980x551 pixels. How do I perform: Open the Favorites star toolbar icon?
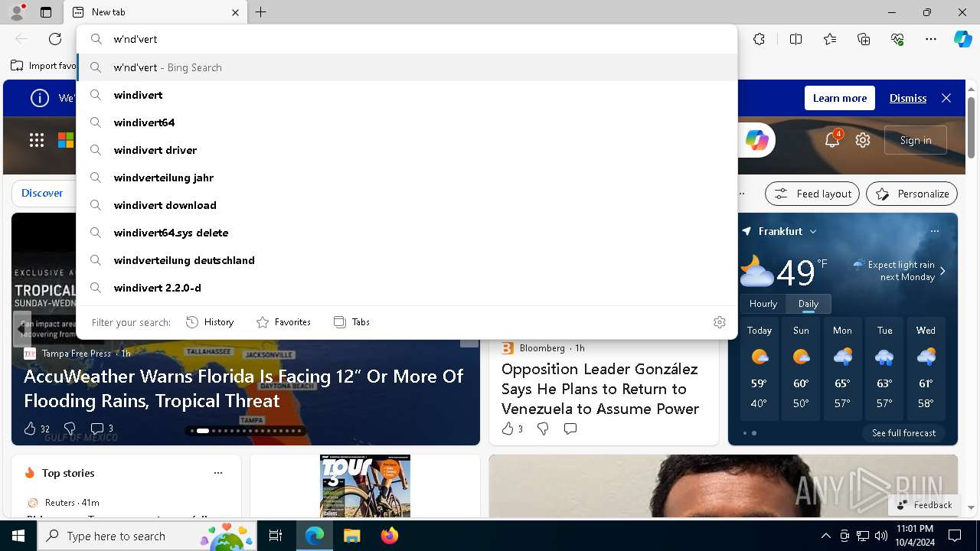[830, 39]
